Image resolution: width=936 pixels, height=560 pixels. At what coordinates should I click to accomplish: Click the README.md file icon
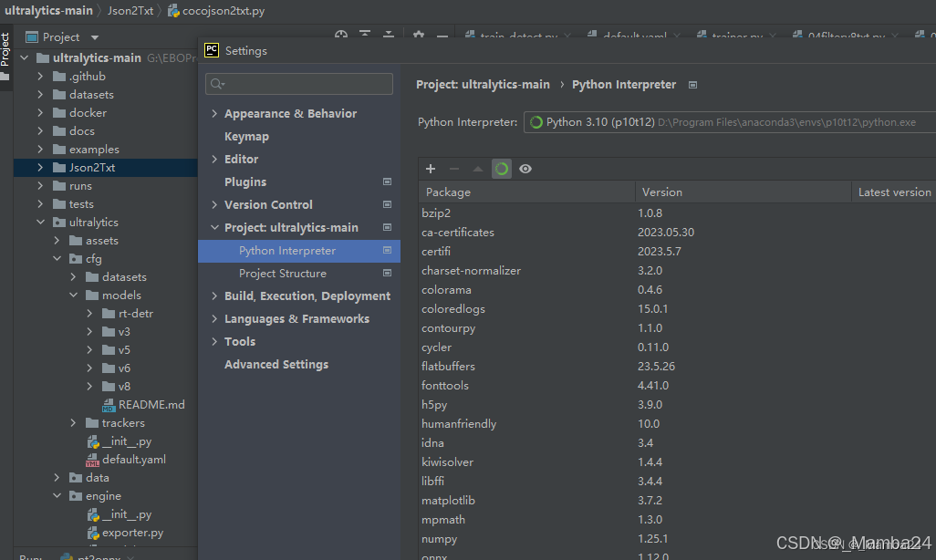[109, 405]
